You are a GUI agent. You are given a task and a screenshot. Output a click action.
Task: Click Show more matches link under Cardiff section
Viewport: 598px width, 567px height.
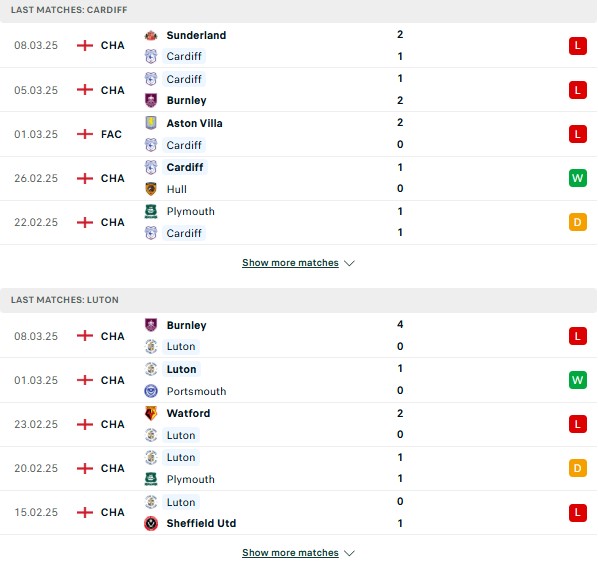pyautogui.click(x=290, y=263)
